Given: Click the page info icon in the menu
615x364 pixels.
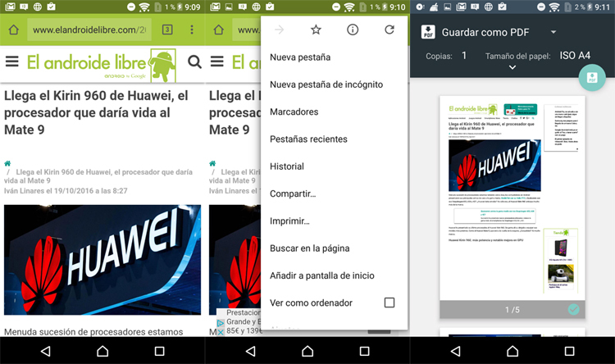Looking at the screenshot, I should click(x=353, y=30).
